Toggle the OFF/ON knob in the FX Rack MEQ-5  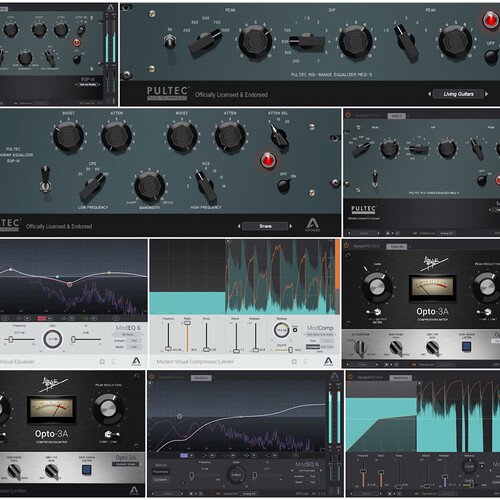pyautogui.click(x=482, y=180)
